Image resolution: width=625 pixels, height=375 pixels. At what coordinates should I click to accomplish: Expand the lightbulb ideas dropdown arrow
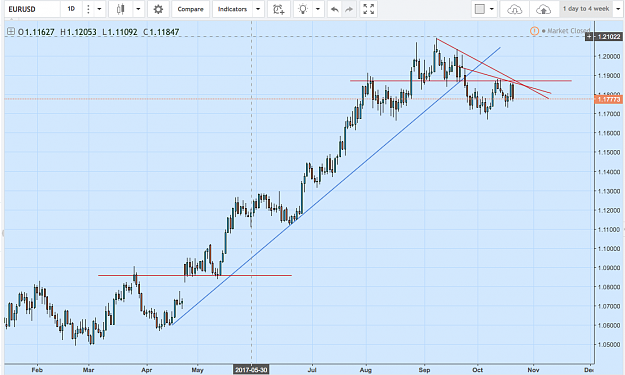[318, 9]
